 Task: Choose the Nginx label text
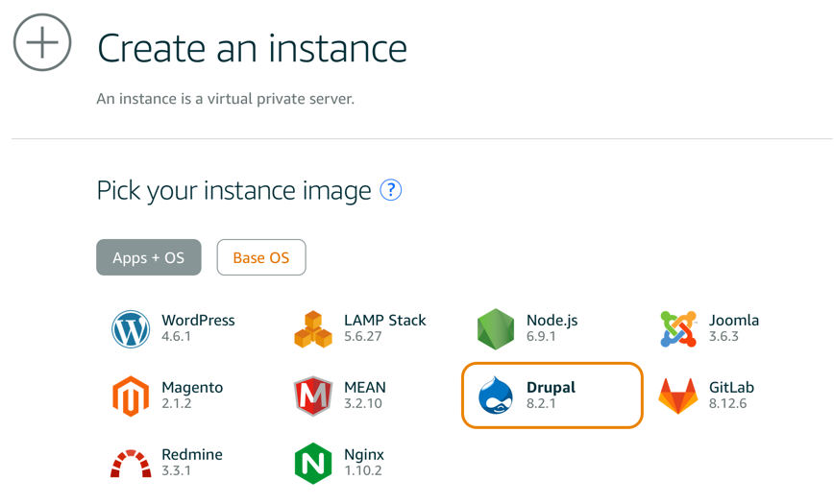[364, 455]
